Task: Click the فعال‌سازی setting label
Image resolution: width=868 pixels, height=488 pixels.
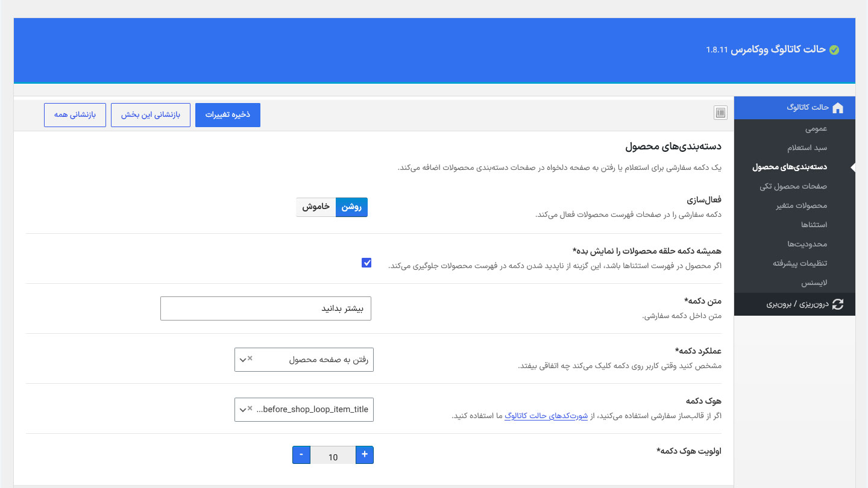Action: click(704, 199)
